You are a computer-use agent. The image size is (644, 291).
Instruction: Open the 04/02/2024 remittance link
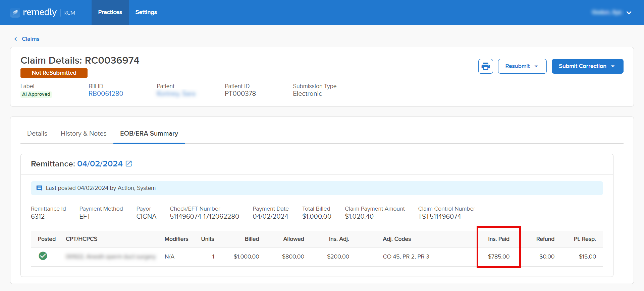100,164
